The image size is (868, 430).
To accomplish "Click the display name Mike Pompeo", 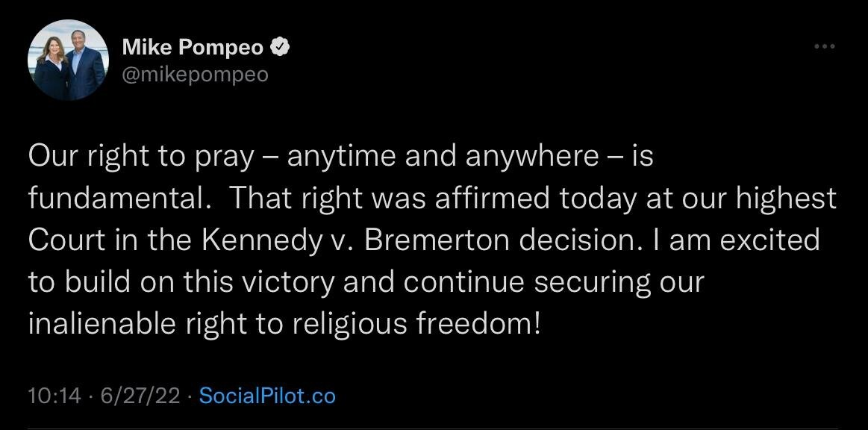I will [193, 48].
